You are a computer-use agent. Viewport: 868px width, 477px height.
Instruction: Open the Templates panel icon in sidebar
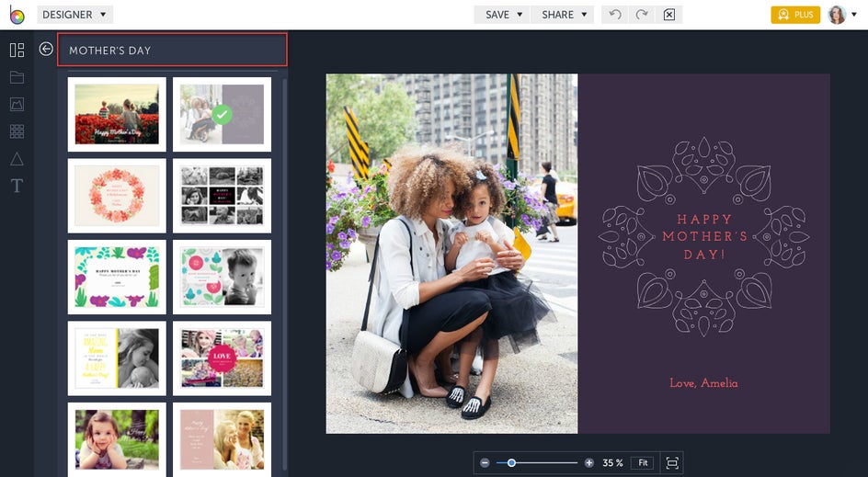pos(17,51)
